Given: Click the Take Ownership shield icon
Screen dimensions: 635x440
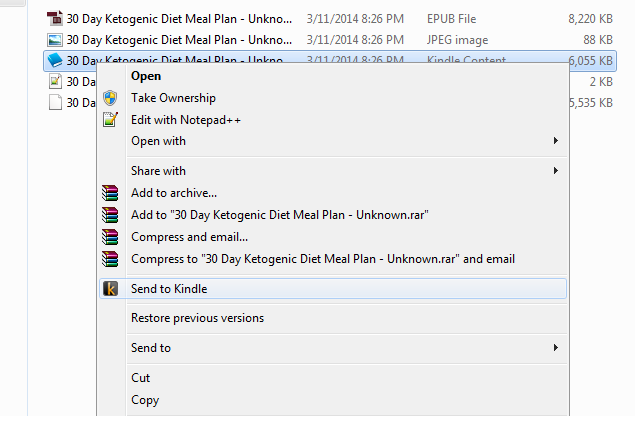Looking at the screenshot, I should (110, 98).
